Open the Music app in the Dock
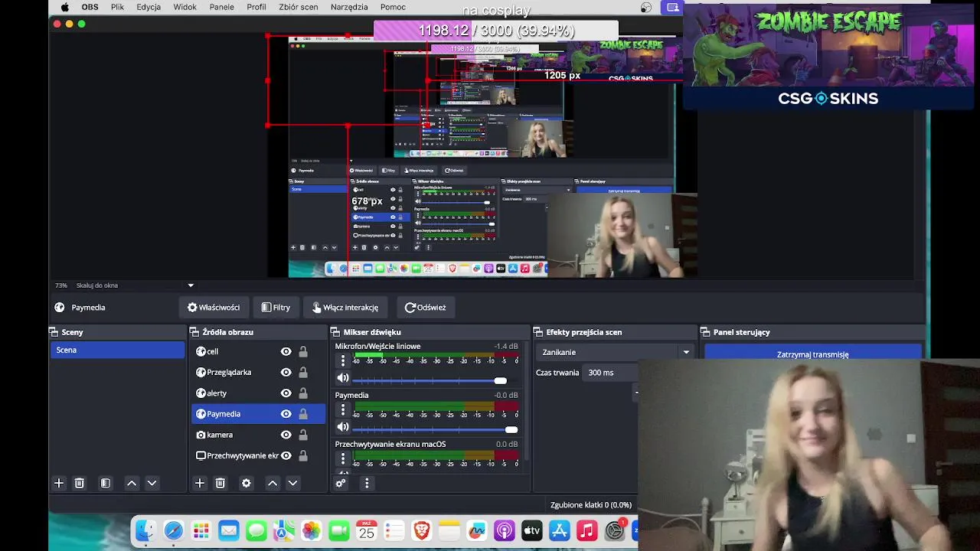 click(x=587, y=530)
